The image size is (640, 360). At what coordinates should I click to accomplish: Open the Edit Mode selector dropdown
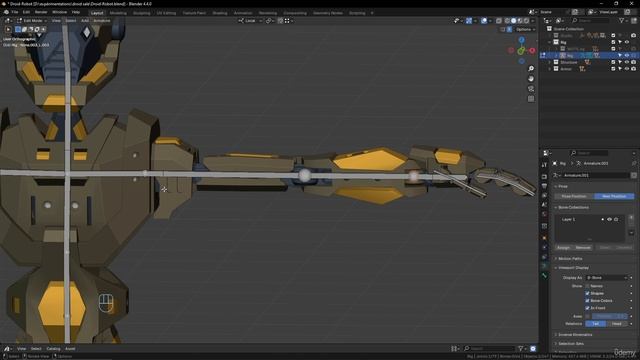point(32,20)
